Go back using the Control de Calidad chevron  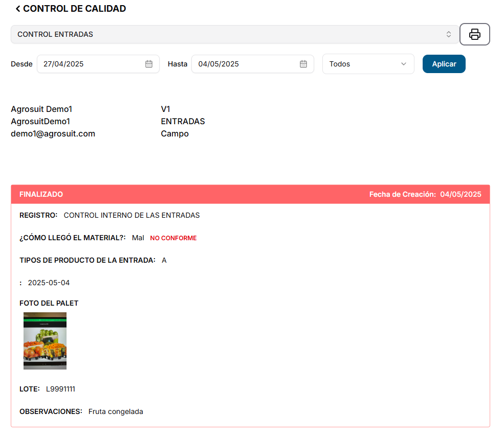(x=18, y=9)
